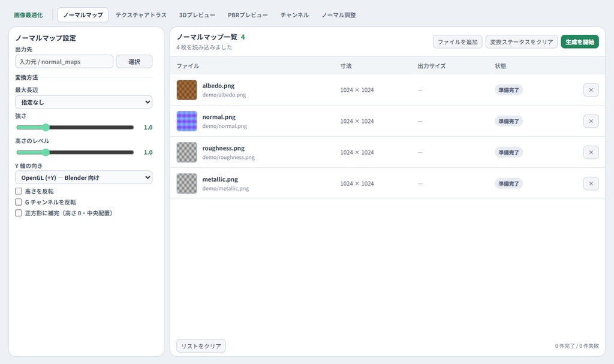This screenshot has width=614, height=364.
Task: Click the 準備完了 badge for normal.png
Action: pos(508,121)
